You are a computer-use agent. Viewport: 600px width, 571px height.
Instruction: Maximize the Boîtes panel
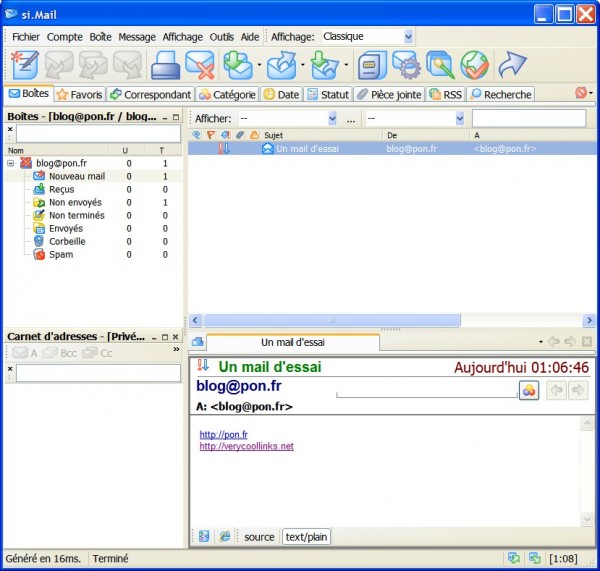coord(176,117)
